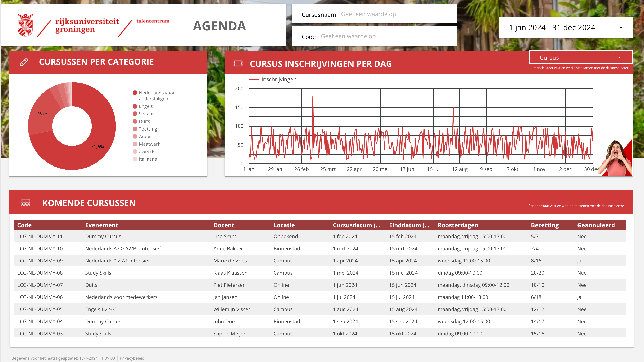Click the Italiaans legend marker

pyautogui.click(x=135, y=159)
